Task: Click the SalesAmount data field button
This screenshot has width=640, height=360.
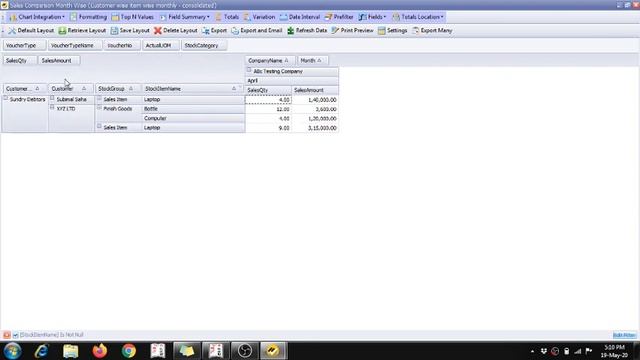Action: tap(59, 60)
